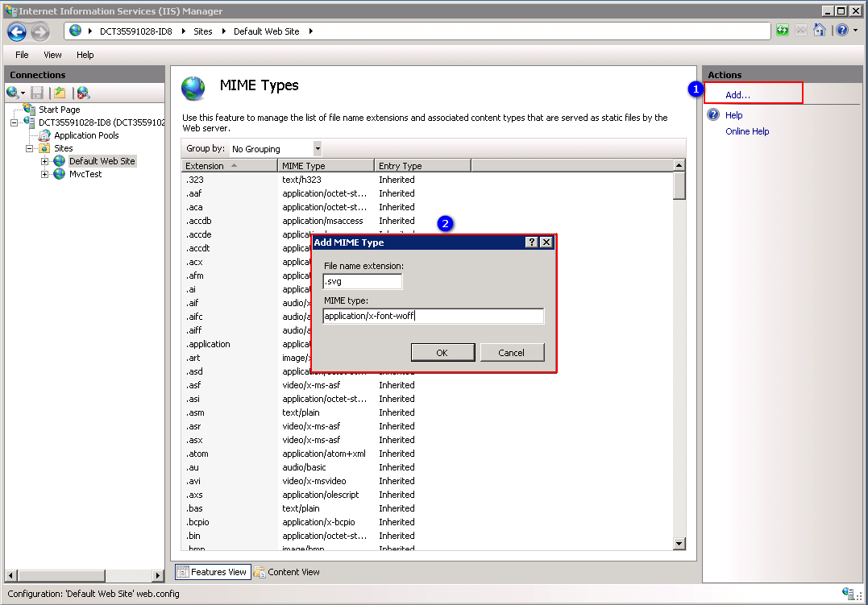Viewport: 868px width, 605px height.
Task: Click the Help question mark in Add MIME Type dialog
Action: (531, 242)
